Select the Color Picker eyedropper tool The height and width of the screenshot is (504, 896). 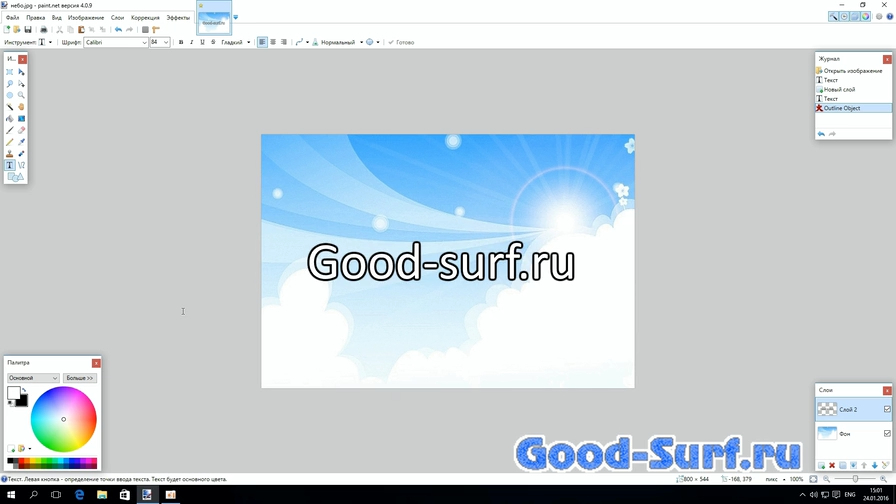tap(21, 142)
